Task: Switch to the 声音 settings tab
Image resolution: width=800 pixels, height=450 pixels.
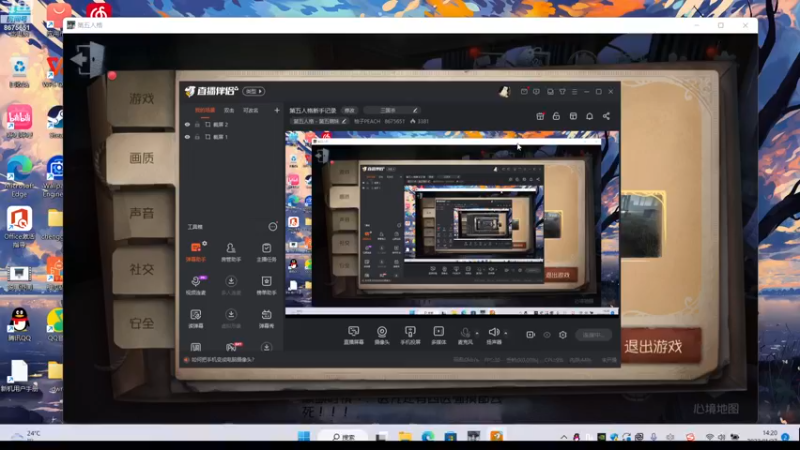Action: pos(141,213)
